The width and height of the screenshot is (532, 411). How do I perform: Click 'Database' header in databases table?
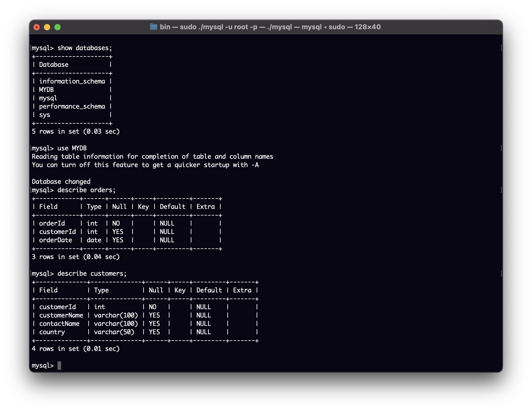click(54, 65)
